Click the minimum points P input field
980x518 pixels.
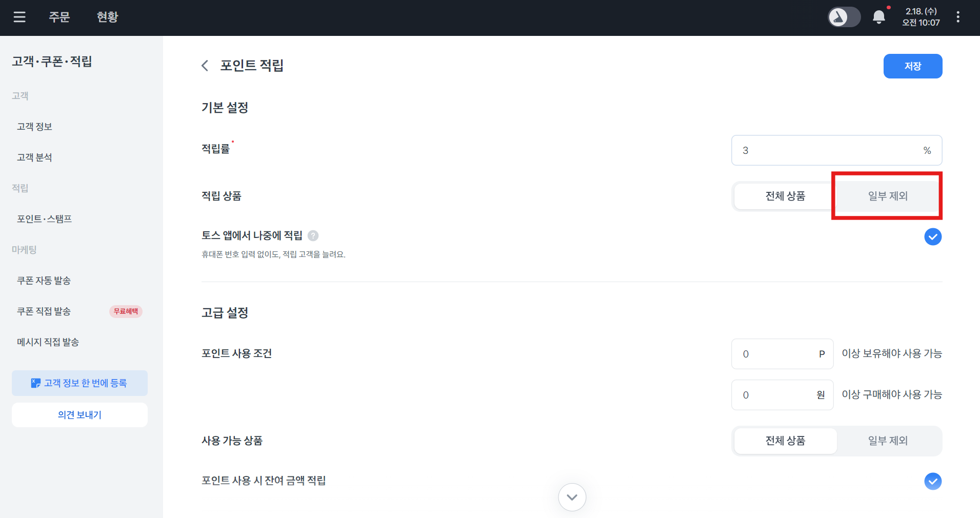tap(776, 354)
